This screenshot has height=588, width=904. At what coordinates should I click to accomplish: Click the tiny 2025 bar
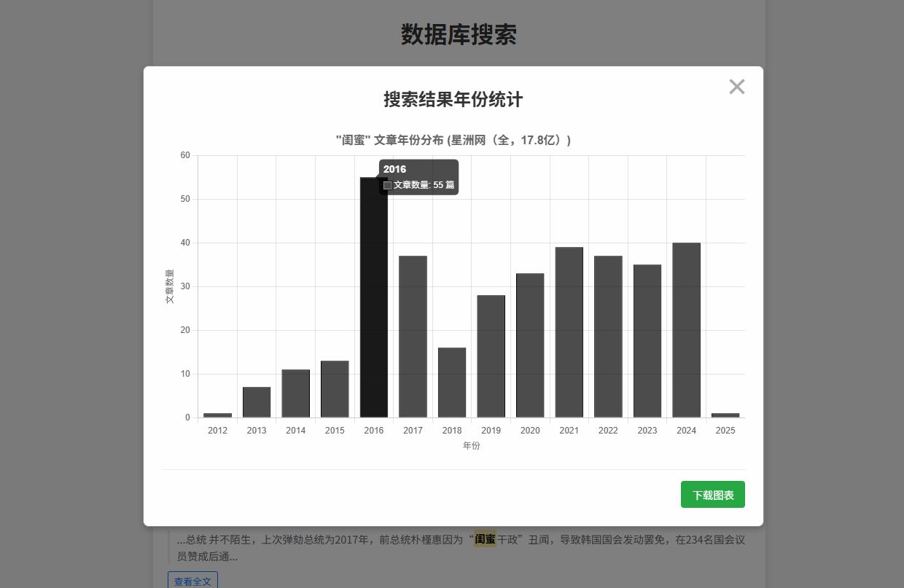(725, 415)
